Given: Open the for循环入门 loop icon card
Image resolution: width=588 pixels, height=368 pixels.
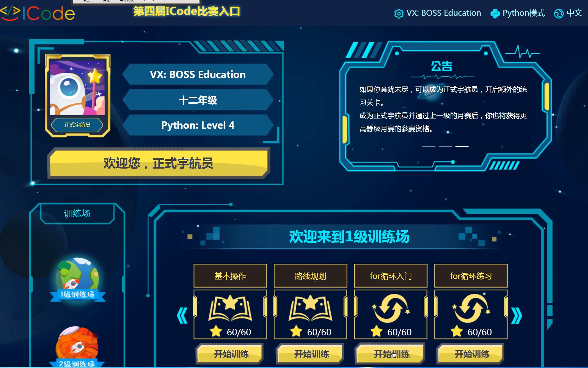Looking at the screenshot, I should tap(391, 314).
